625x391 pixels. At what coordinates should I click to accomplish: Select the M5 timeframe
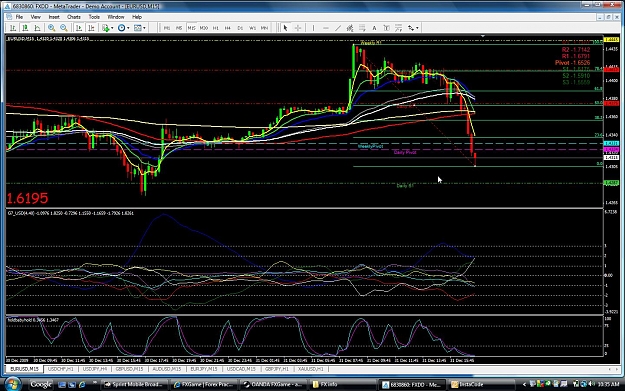pyautogui.click(x=179, y=28)
